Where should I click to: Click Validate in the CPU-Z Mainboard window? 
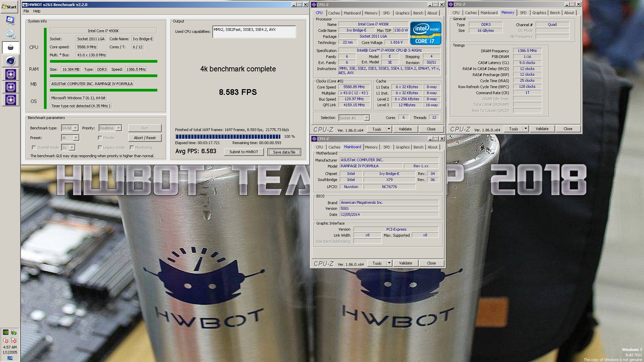point(405,263)
